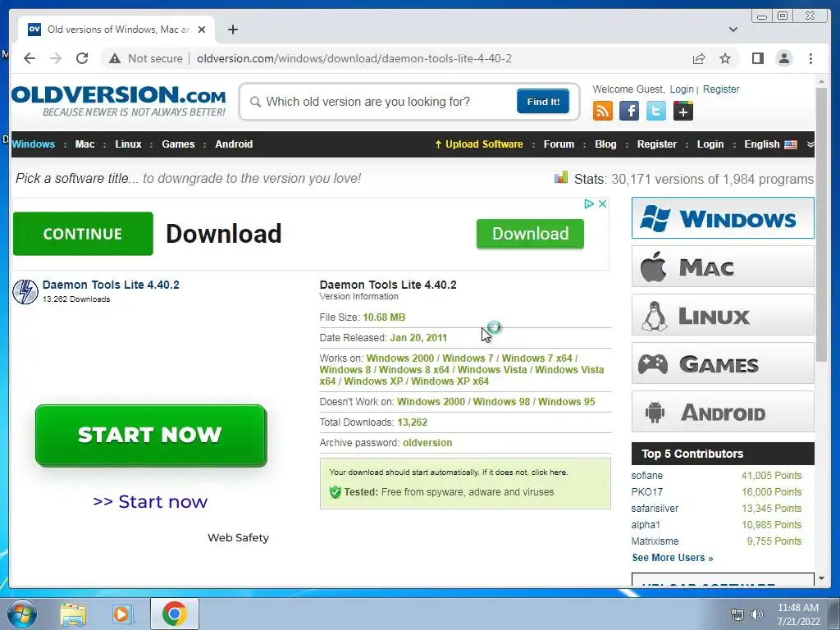Open the See More Users link
840x630 pixels.
tap(673, 558)
